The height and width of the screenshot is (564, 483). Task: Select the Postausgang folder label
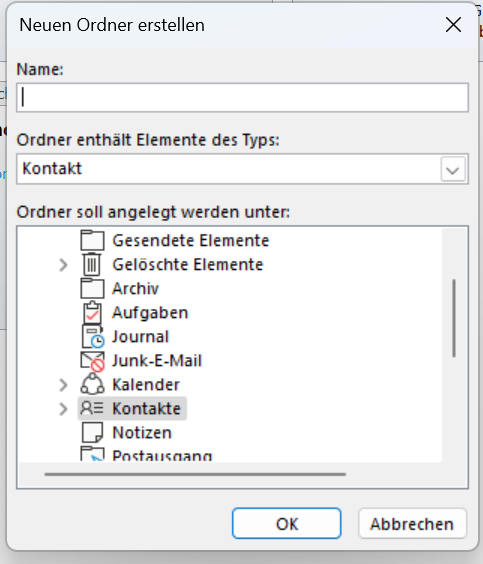point(162,455)
